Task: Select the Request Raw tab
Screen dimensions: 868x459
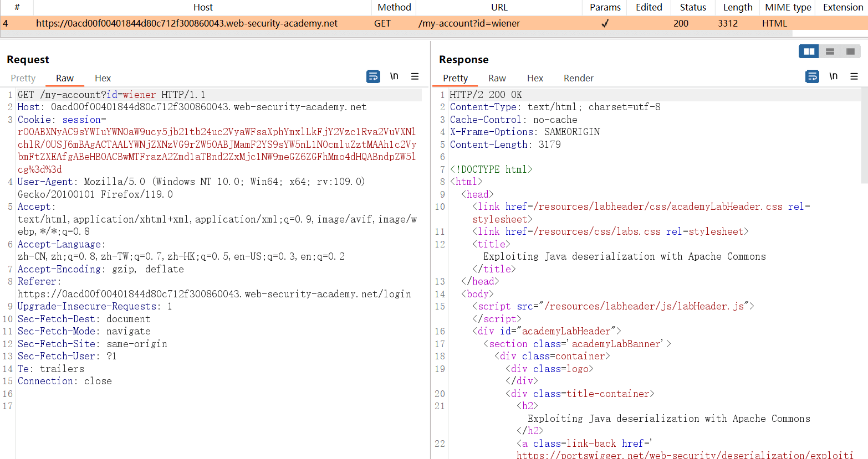Action: tap(65, 78)
